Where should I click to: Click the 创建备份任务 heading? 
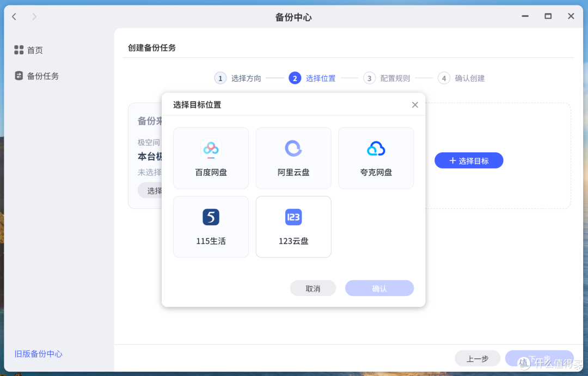pyautogui.click(x=152, y=47)
